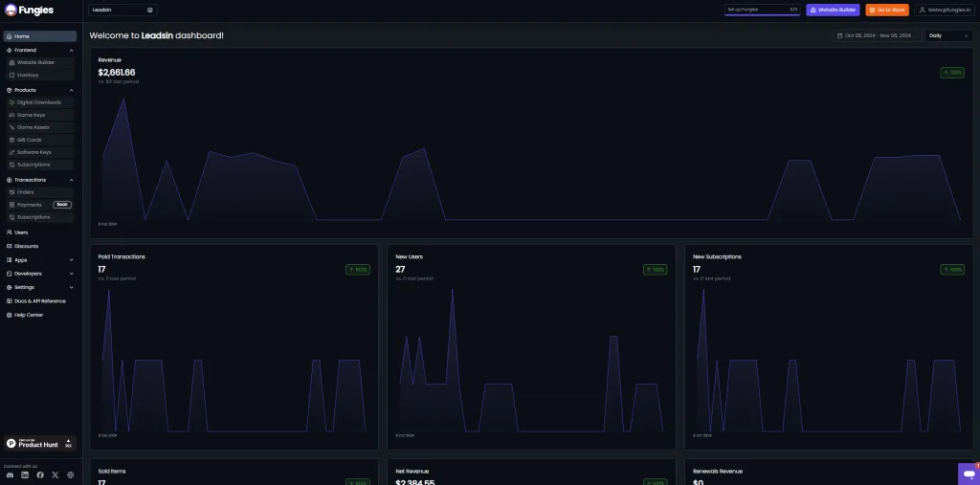The width and height of the screenshot is (980, 485).
Task: Click the calendar icon in date range
Action: pos(840,35)
